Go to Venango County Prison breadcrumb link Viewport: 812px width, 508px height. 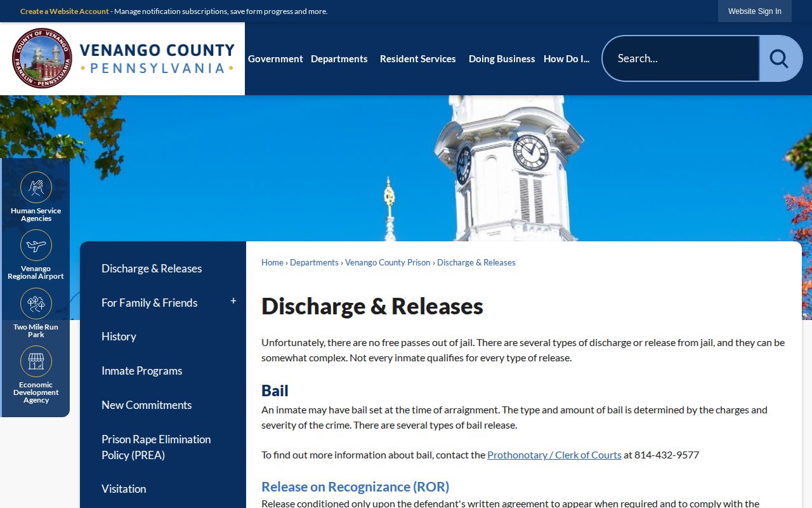pyautogui.click(x=388, y=262)
